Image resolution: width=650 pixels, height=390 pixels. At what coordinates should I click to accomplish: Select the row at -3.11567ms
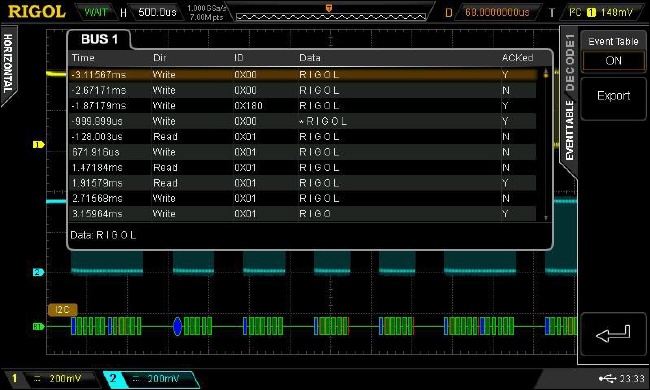[x=303, y=75]
